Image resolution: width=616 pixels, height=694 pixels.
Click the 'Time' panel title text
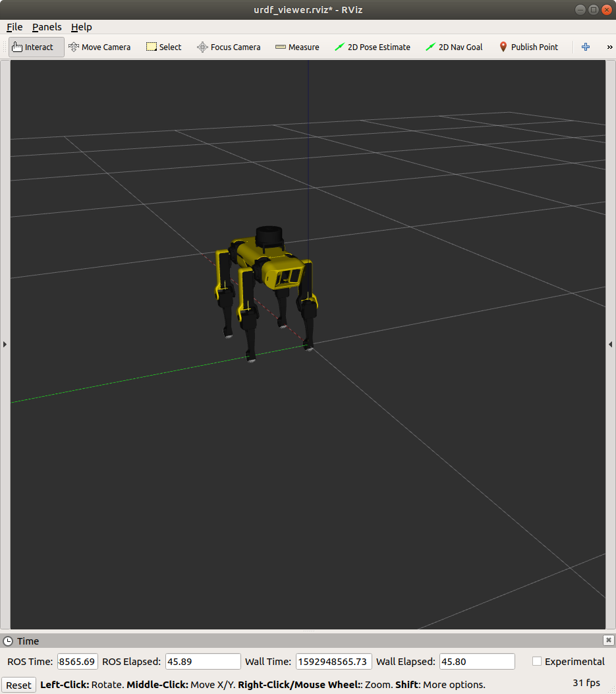[28, 641]
